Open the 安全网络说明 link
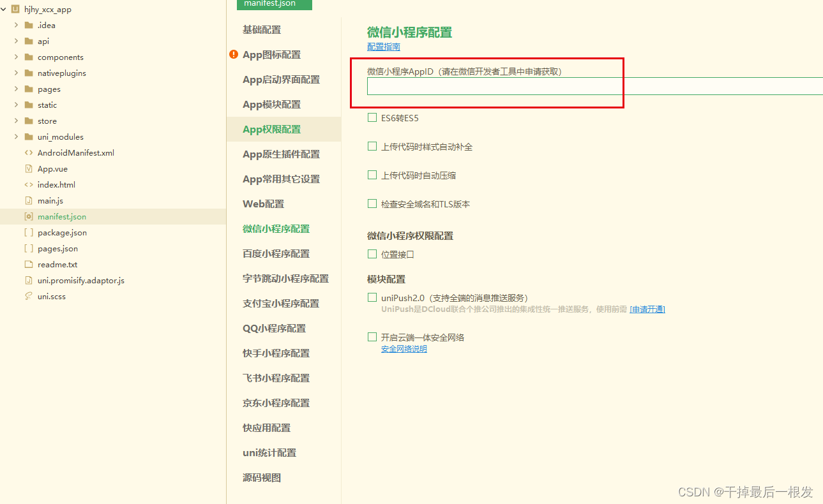Viewport: 823px width, 504px height. point(404,349)
